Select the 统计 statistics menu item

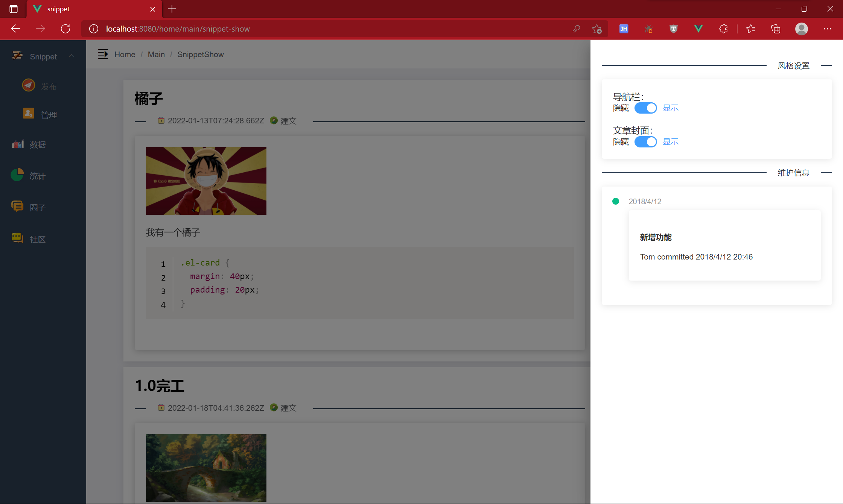click(43, 176)
